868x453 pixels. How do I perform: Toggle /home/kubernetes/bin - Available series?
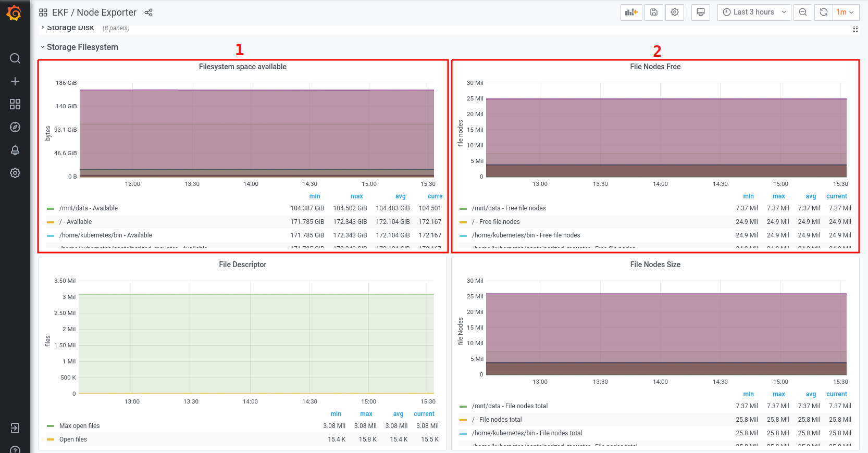pyautogui.click(x=106, y=235)
